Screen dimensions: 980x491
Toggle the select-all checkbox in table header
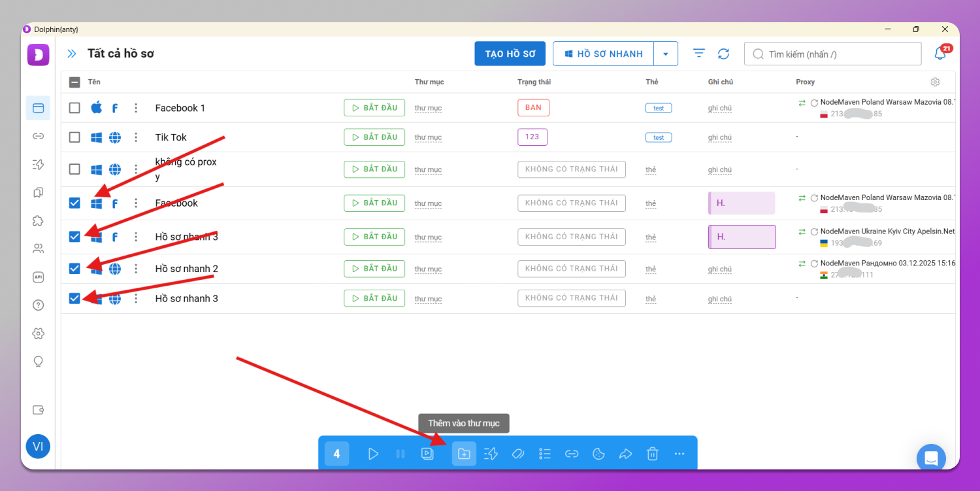click(74, 82)
